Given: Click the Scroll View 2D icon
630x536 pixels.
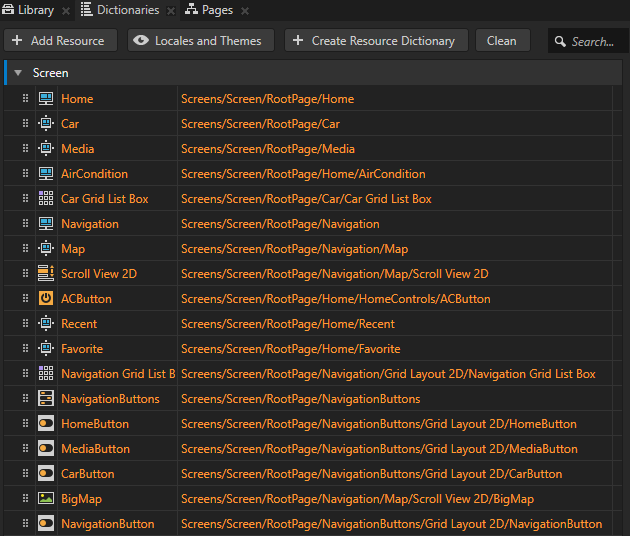Looking at the screenshot, I should (46, 274).
